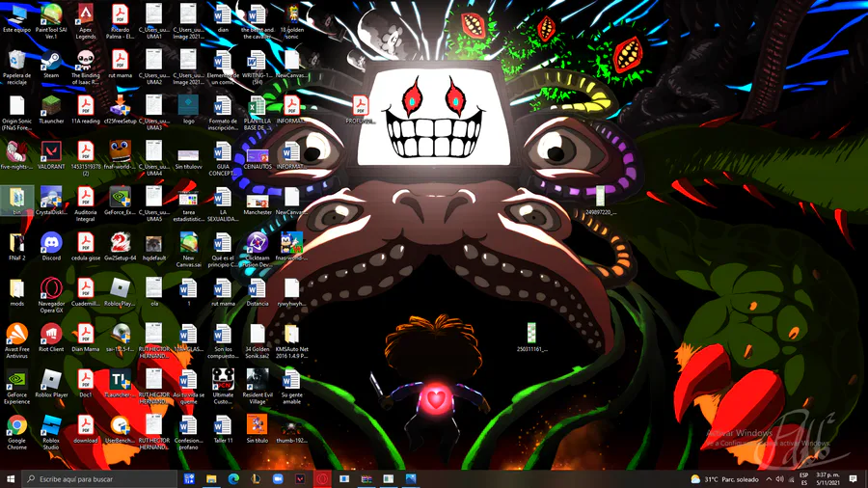Open the Papelera de reciclaje
This screenshot has height=488, width=868.
16,68
